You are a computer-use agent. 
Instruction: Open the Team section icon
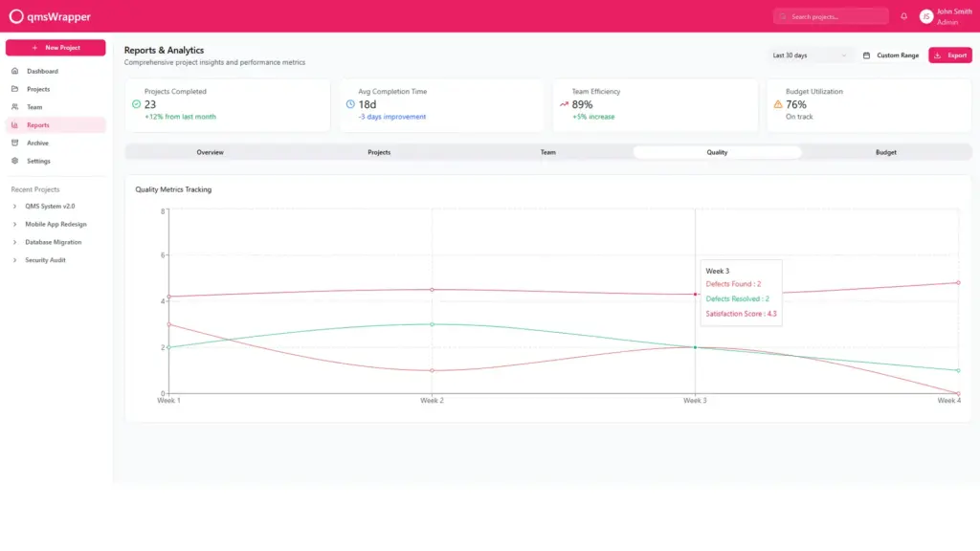click(15, 107)
